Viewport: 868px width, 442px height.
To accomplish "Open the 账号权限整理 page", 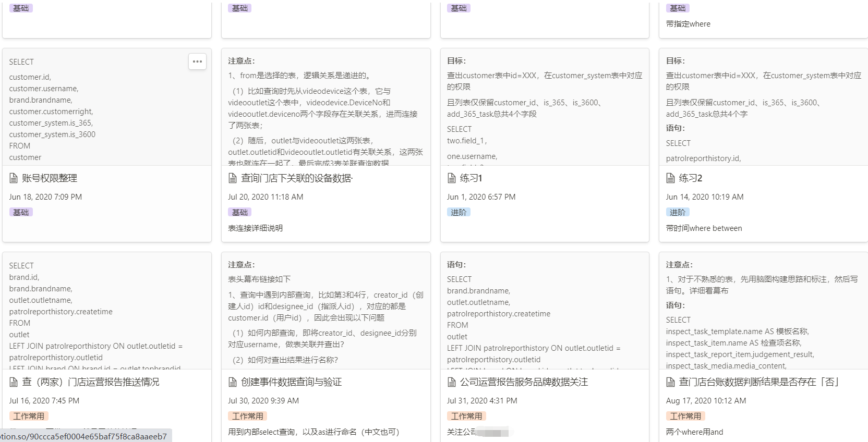I will 50,178.
